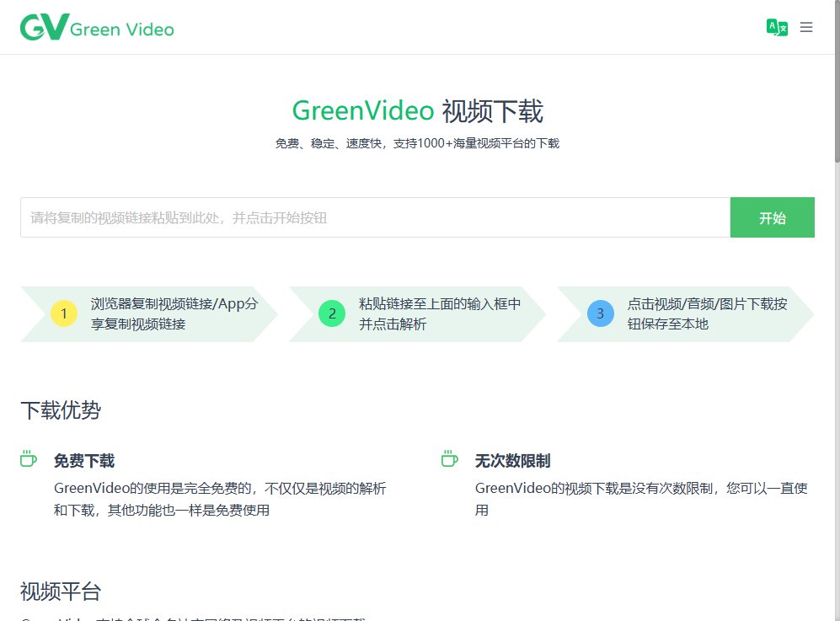Click the blue step 3 circle
The image size is (840, 621).
click(601, 313)
